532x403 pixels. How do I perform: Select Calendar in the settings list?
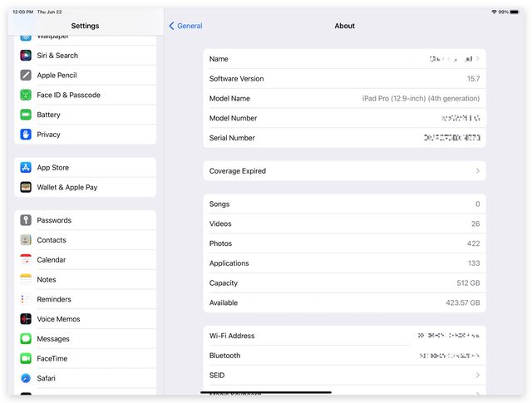click(52, 260)
